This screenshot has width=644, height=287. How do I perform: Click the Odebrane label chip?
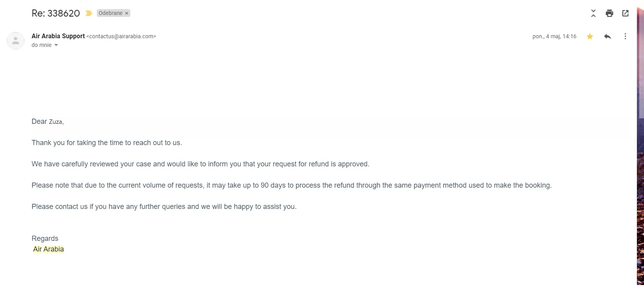[111, 13]
